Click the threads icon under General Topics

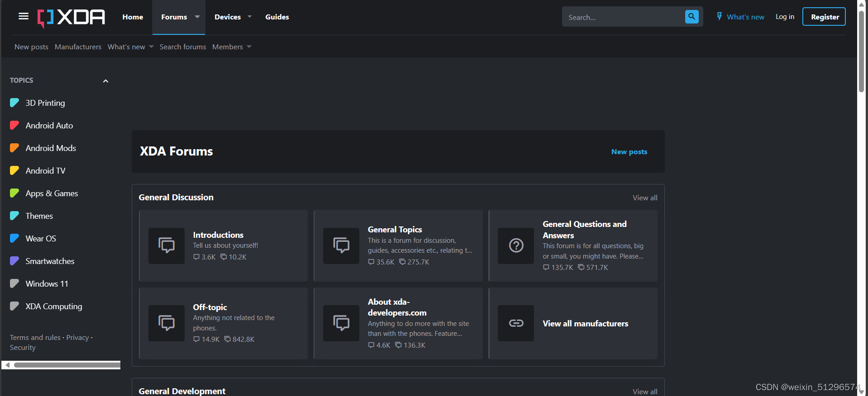pos(371,262)
